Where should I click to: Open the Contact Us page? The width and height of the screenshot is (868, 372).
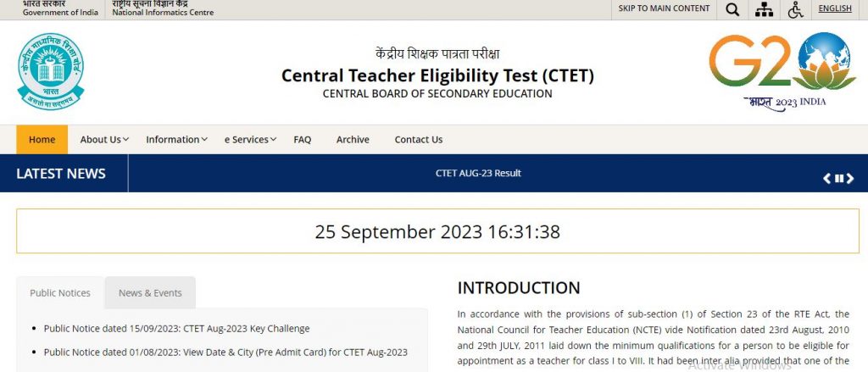(419, 140)
